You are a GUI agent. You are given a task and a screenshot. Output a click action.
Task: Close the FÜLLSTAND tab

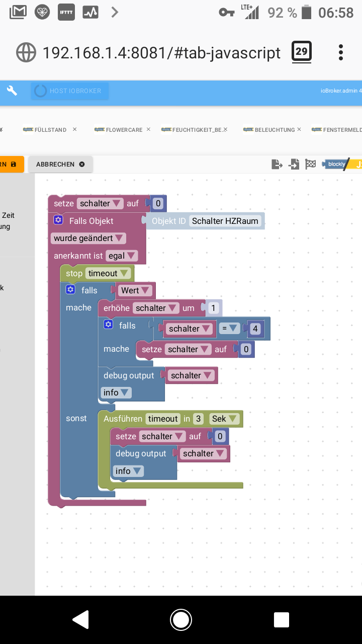[74, 129]
